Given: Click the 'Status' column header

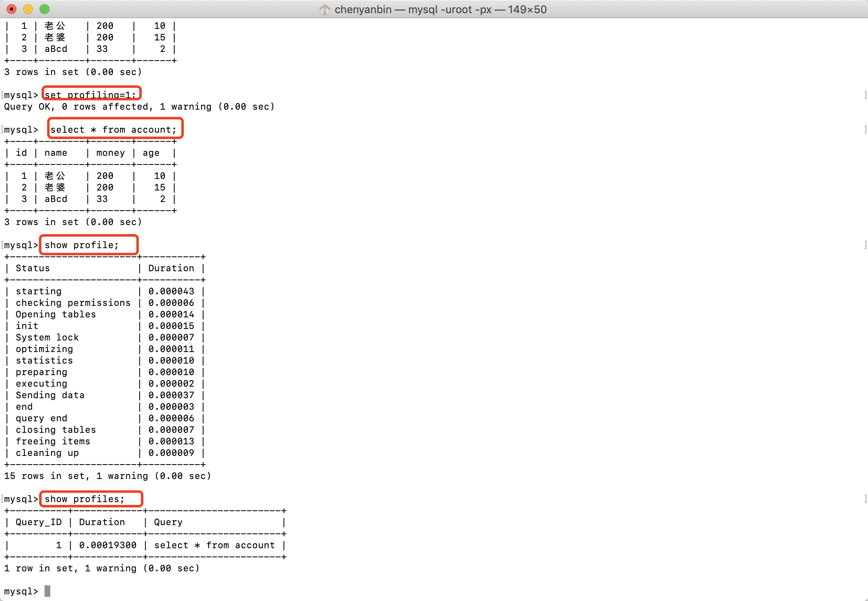Looking at the screenshot, I should point(33,268).
